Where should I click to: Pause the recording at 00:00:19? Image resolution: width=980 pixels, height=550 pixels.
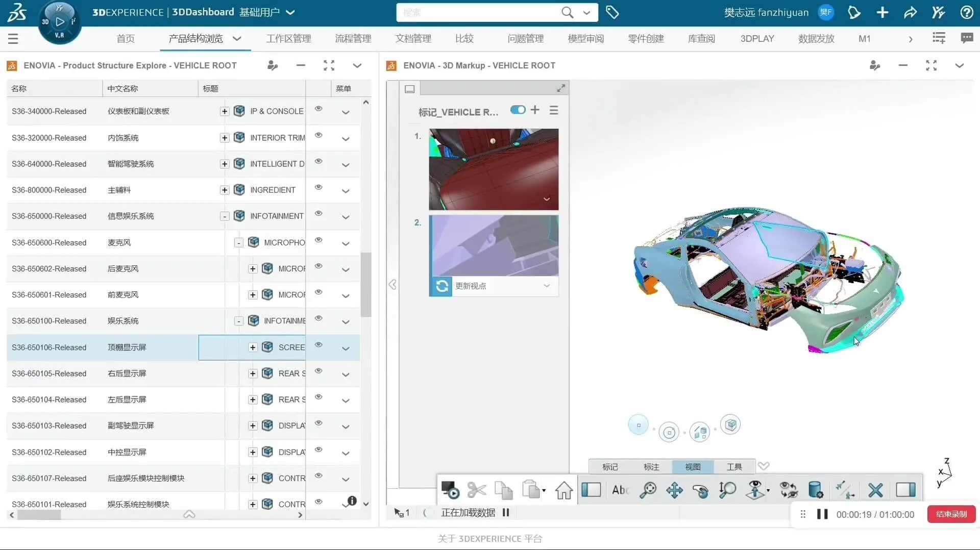point(823,514)
